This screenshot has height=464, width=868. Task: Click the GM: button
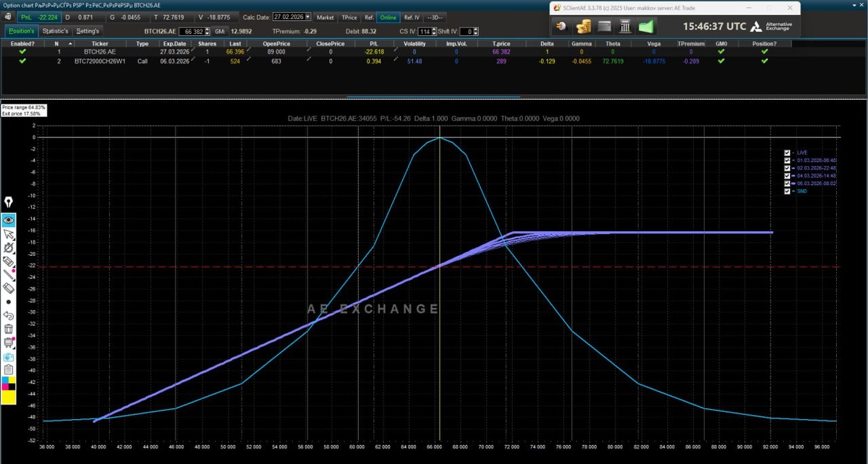click(x=219, y=31)
